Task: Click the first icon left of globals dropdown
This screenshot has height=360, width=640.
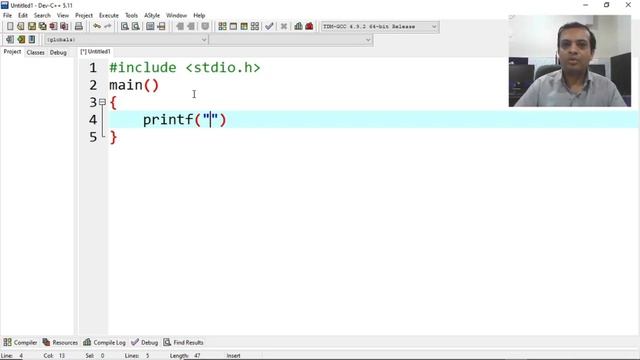Action: 10,40
